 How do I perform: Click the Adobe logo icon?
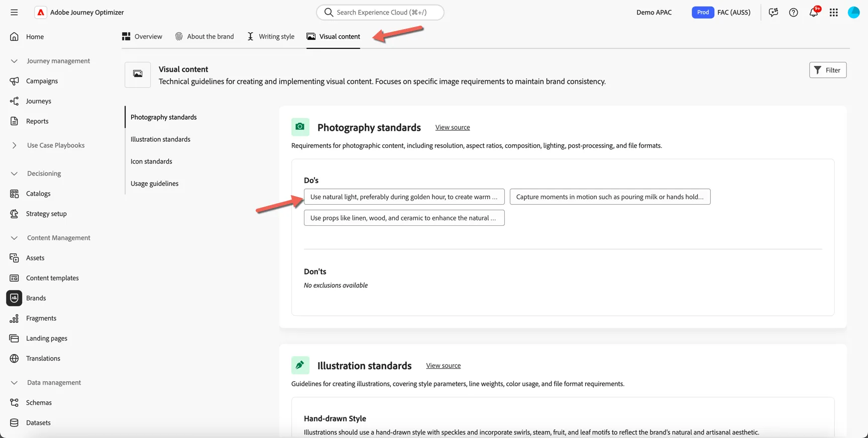41,12
